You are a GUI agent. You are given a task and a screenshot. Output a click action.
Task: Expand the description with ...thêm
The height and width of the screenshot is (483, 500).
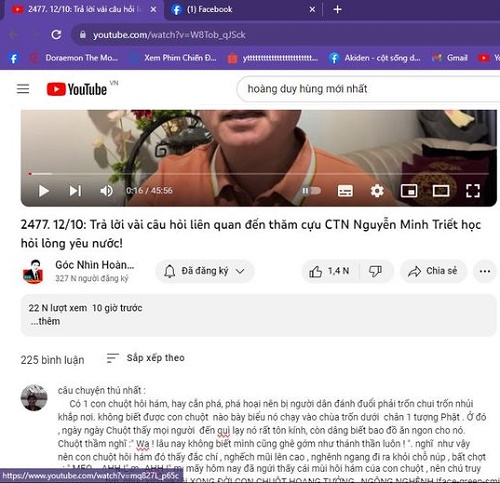(45, 321)
